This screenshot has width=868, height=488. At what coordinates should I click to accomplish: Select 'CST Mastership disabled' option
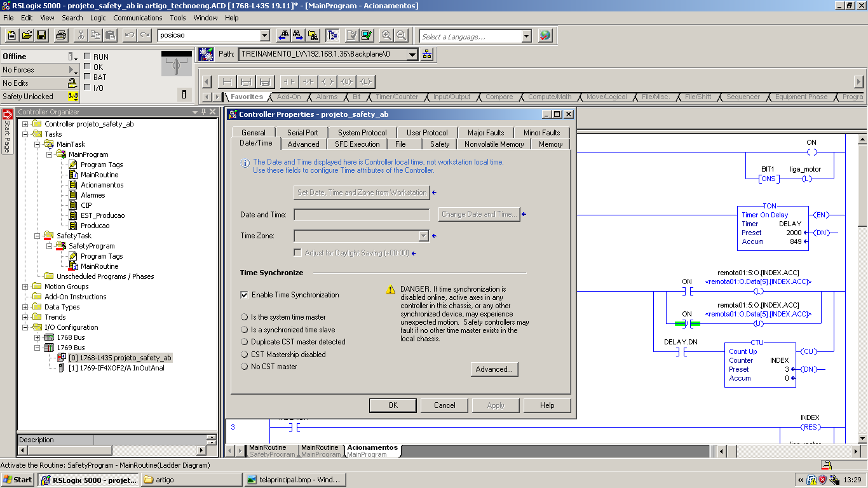(245, 355)
